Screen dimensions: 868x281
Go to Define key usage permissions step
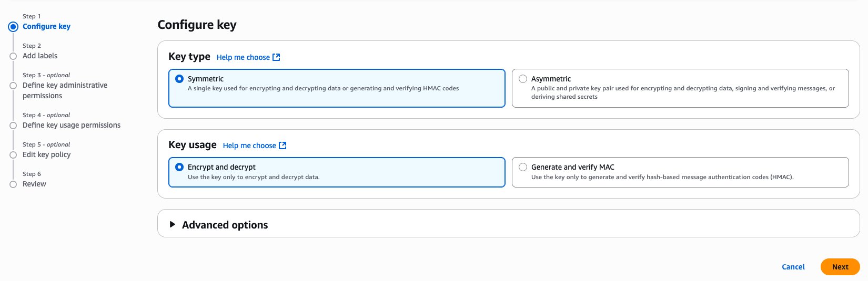(72, 125)
